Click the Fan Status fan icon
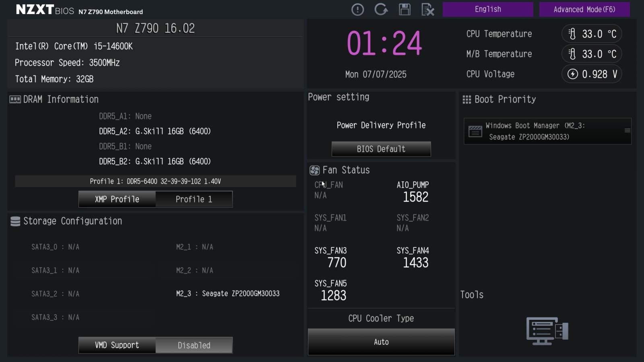The image size is (644, 362). click(x=314, y=171)
